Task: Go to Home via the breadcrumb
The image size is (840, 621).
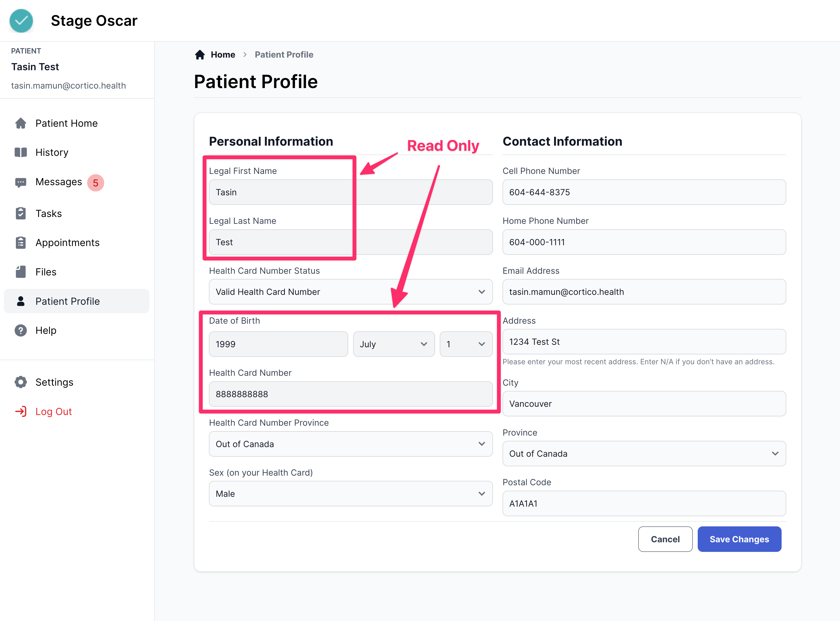Action: tap(222, 55)
